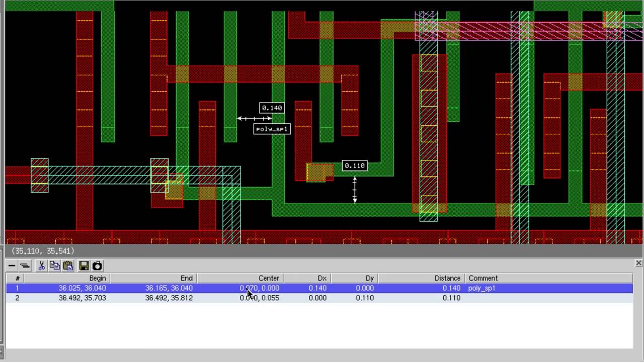This screenshot has width=644, height=362.
Task: Click the multi-line delete all rulers icon
Action: tap(25, 265)
